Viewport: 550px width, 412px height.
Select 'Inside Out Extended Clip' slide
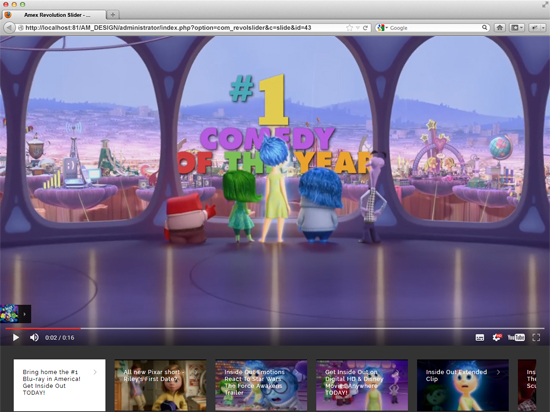point(463,385)
